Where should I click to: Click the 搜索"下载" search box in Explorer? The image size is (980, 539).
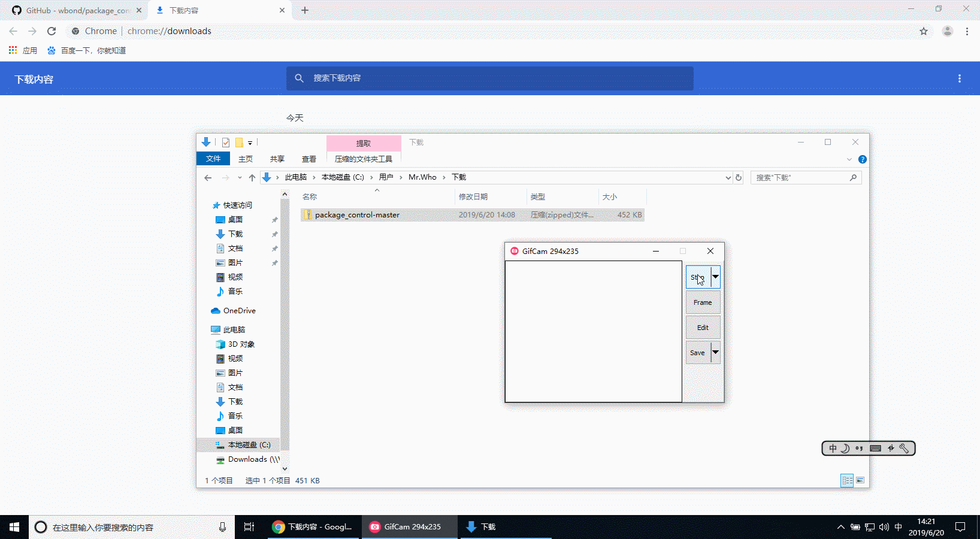(x=806, y=178)
